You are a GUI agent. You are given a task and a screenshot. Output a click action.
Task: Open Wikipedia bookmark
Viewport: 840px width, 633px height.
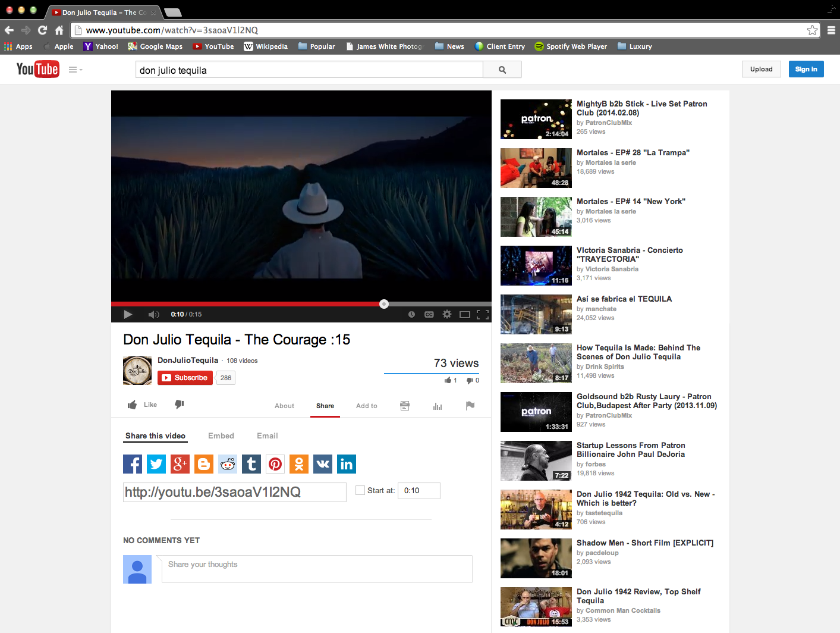coord(266,46)
